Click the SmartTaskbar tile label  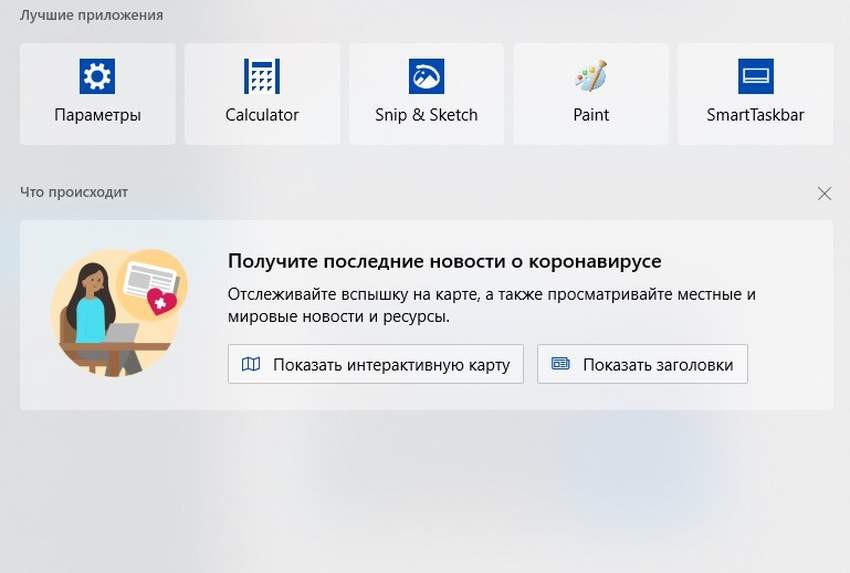755,115
